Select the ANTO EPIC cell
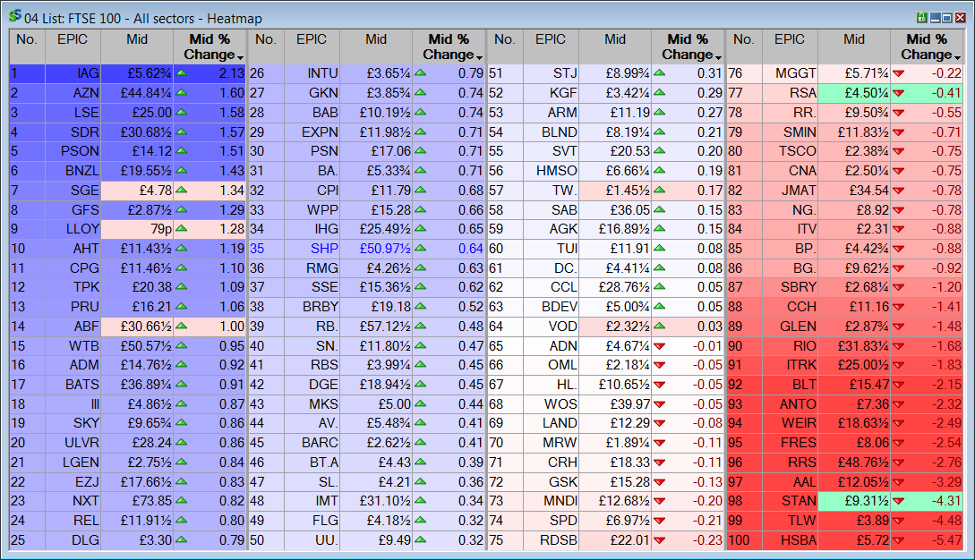975x560 pixels. point(790,404)
